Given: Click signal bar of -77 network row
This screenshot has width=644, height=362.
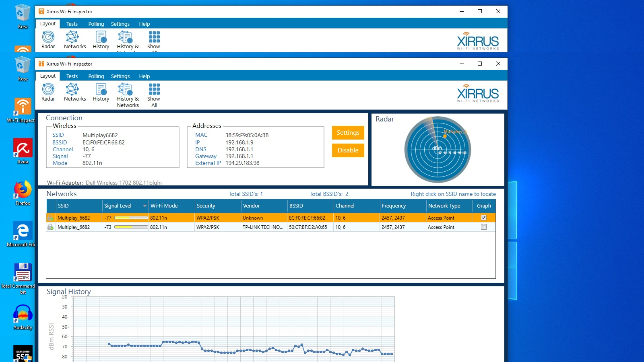Looking at the screenshot, I should (x=131, y=218).
